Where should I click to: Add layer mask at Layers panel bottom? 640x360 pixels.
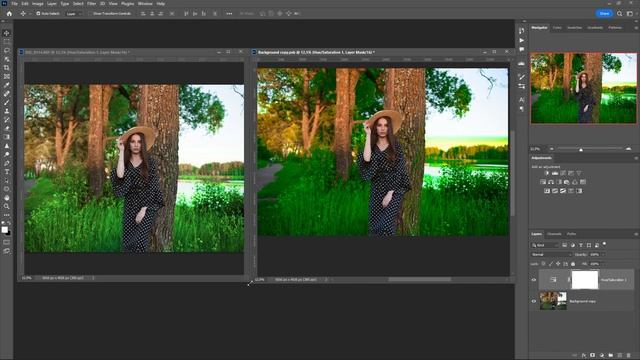[593, 355]
